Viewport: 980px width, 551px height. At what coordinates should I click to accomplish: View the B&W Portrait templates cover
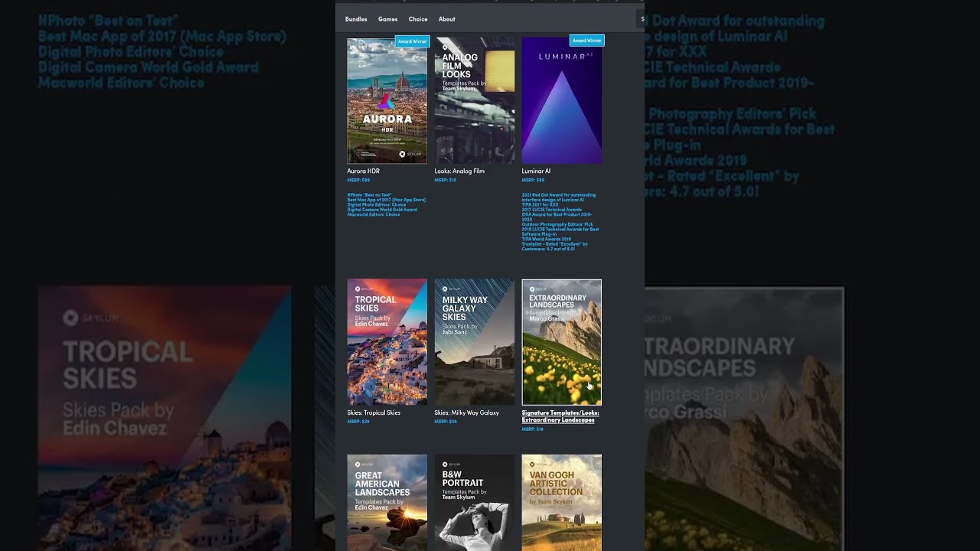[x=475, y=503]
